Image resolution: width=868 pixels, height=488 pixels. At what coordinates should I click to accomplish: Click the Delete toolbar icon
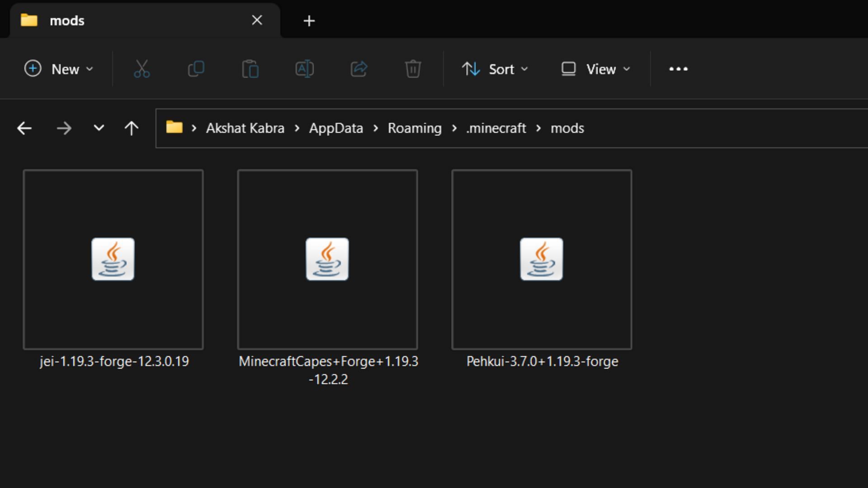point(413,69)
